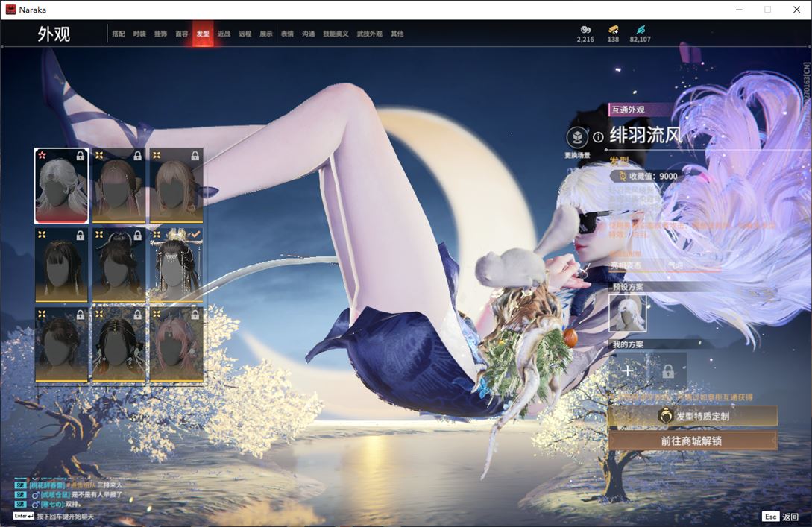Click the 发型特质定制 button
This screenshot has width=812, height=527.
pos(693,416)
